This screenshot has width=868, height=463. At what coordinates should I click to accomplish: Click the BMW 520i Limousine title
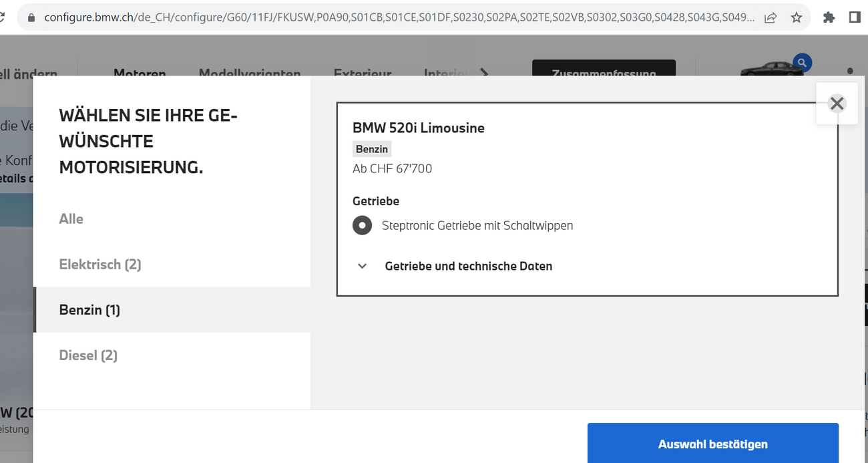[419, 128]
